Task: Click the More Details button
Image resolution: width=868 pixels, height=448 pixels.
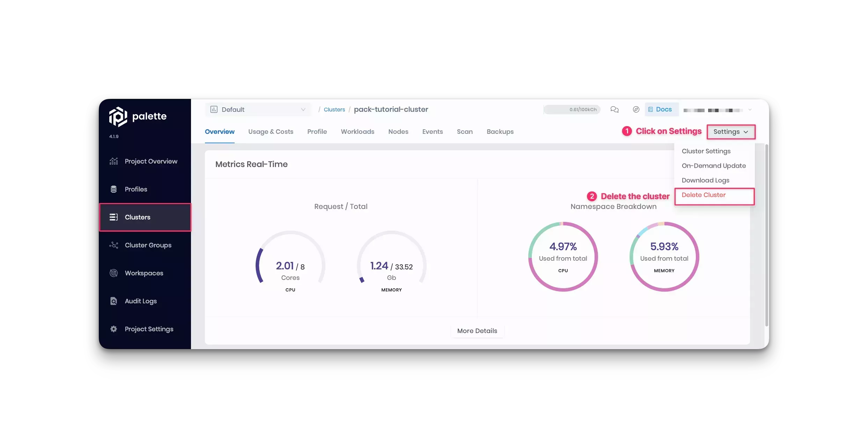Action: (x=477, y=331)
